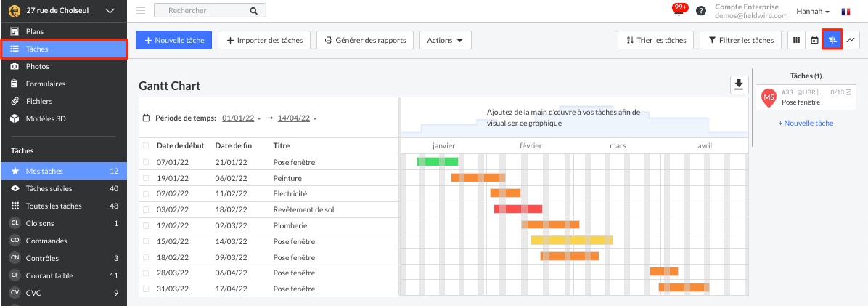The width and height of the screenshot is (868, 306).
Task: Select Tâches suivies list
Action: click(x=64, y=188)
